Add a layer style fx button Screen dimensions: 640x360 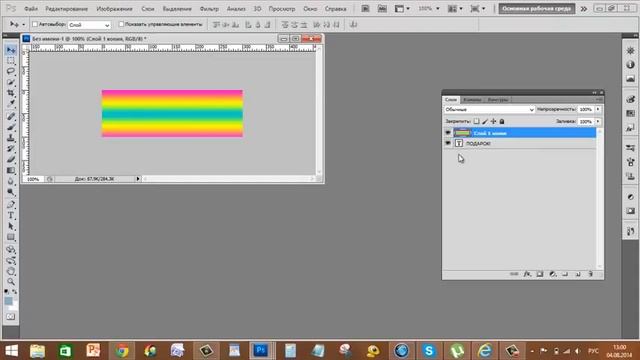coord(527,274)
